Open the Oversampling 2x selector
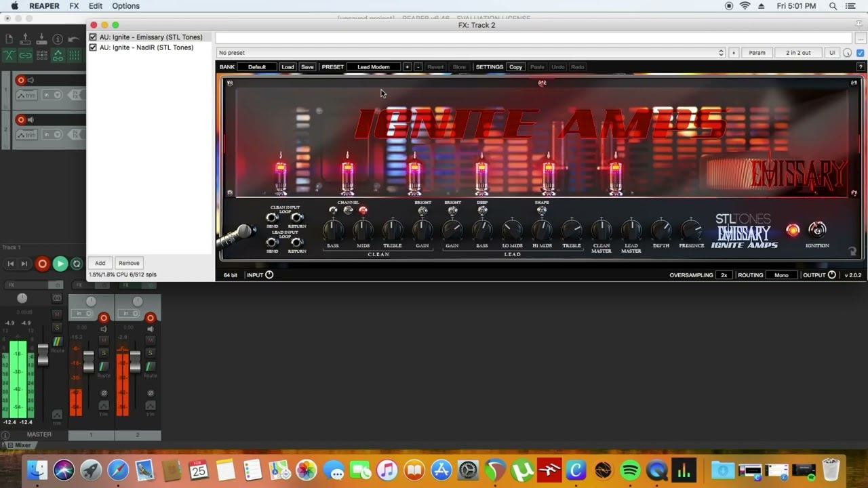Screen dimensions: 868x488 [724, 275]
